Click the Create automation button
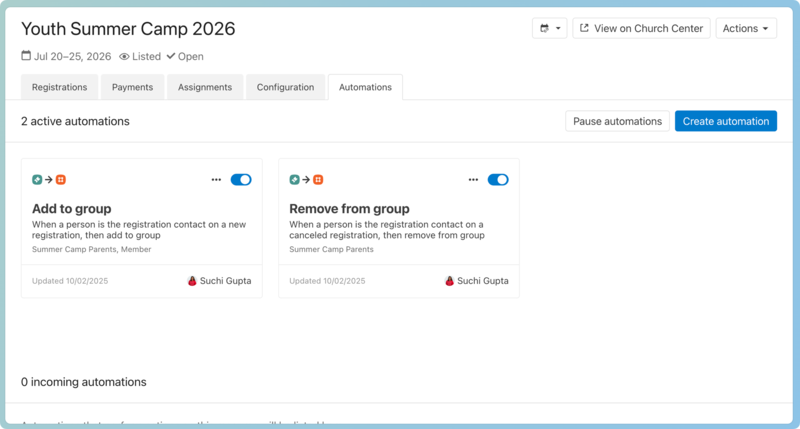800x429 pixels. (x=725, y=121)
